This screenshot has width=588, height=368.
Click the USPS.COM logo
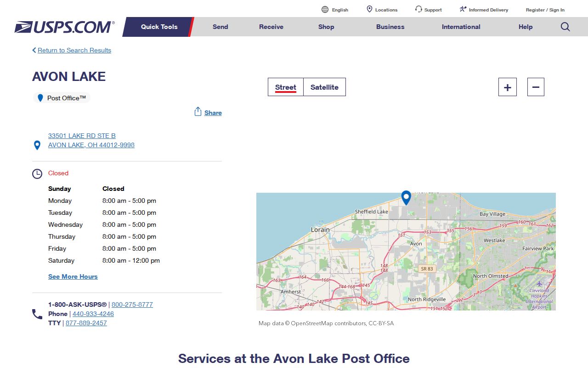65,27
